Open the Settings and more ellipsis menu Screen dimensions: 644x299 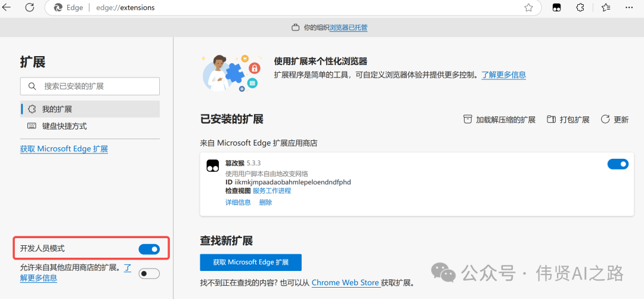(629, 7)
